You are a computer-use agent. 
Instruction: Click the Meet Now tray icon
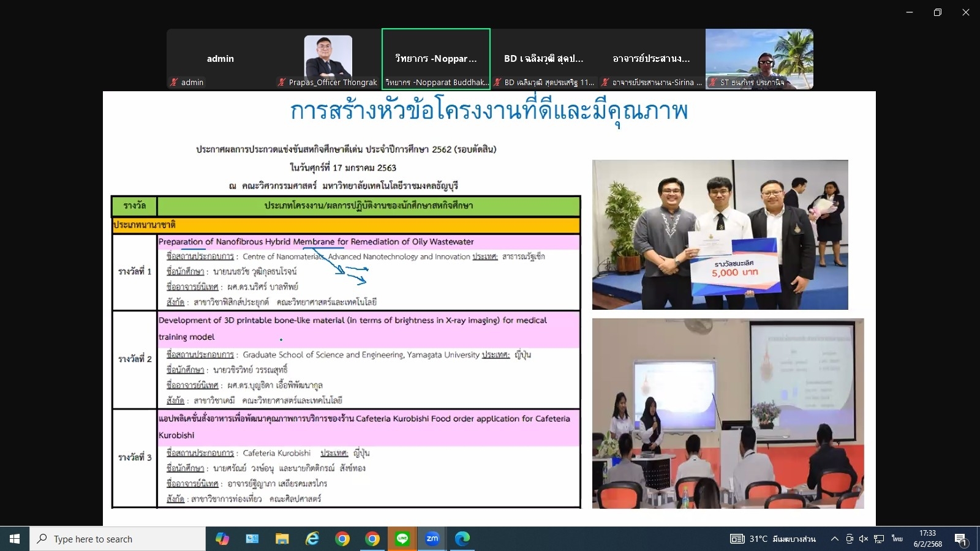(850, 539)
